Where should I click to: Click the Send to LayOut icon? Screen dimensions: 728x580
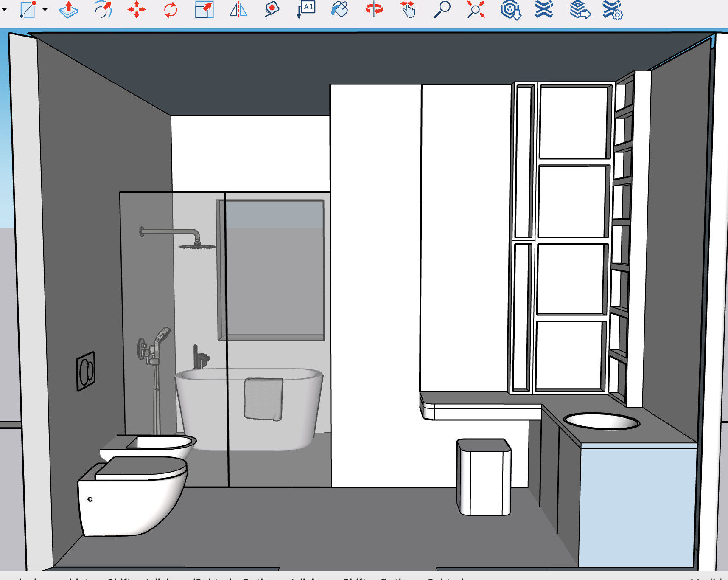[580, 9]
